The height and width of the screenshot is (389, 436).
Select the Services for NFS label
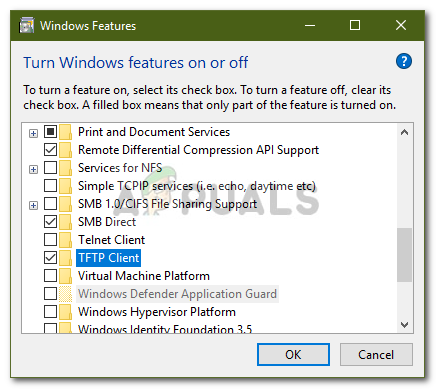click(120, 168)
